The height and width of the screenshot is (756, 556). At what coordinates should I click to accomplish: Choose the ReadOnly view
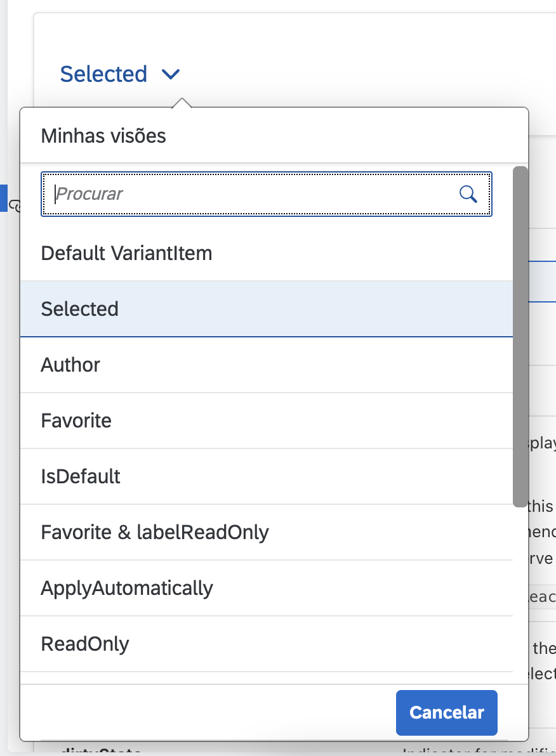tap(85, 644)
